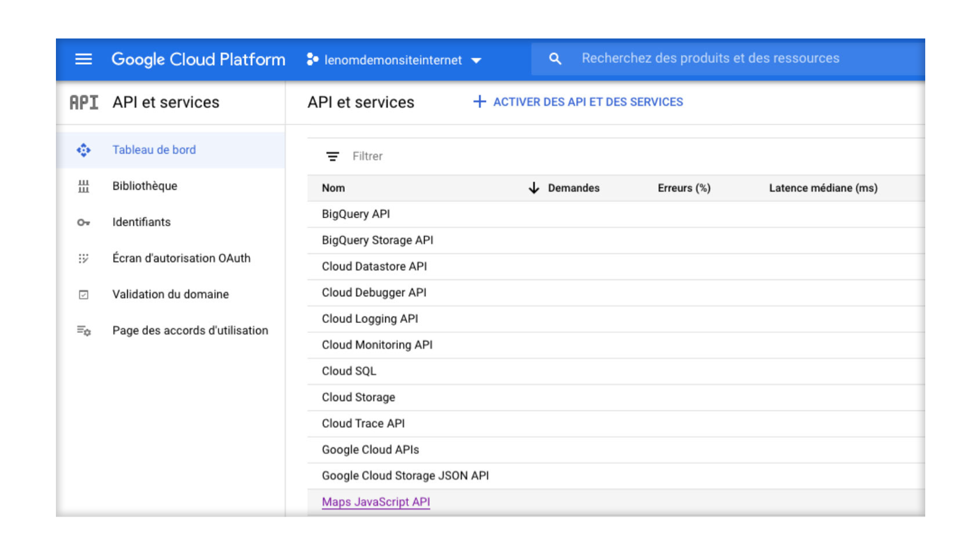The width and height of the screenshot is (980, 555).
Task: Click the plus icon beside Activer des API
Action: click(479, 102)
